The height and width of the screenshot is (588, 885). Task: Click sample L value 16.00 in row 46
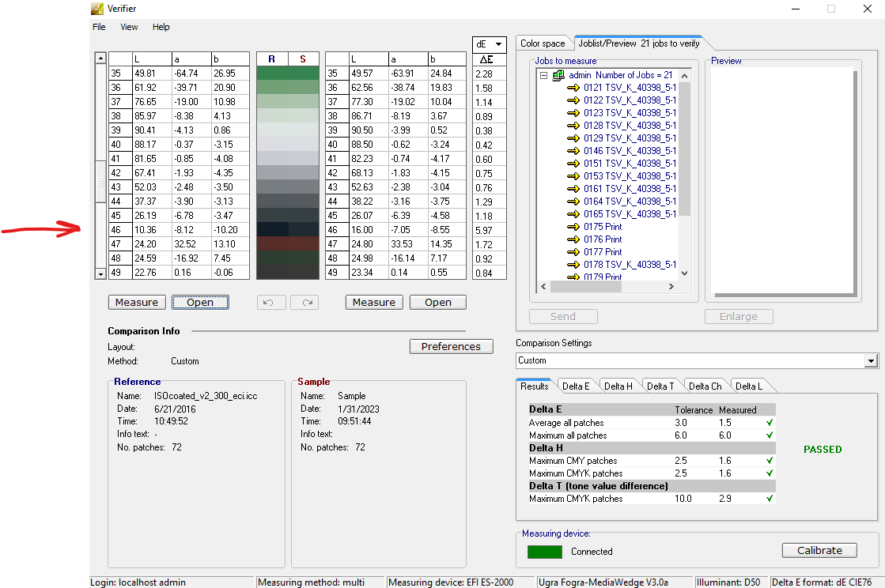[369, 229]
